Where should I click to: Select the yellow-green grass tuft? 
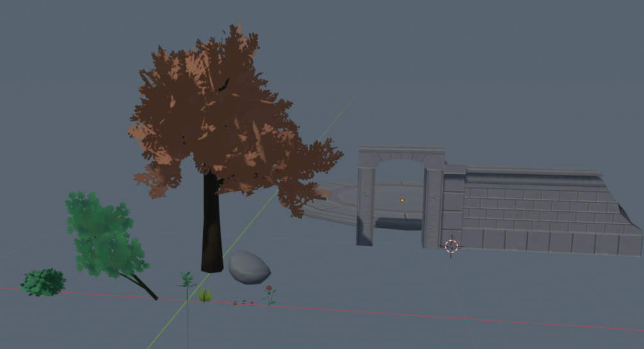point(205,295)
